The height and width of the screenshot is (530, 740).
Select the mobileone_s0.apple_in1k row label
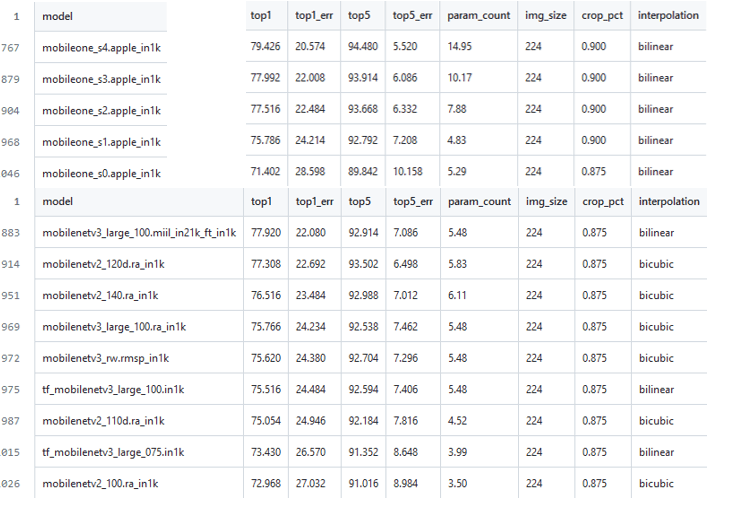(101, 174)
